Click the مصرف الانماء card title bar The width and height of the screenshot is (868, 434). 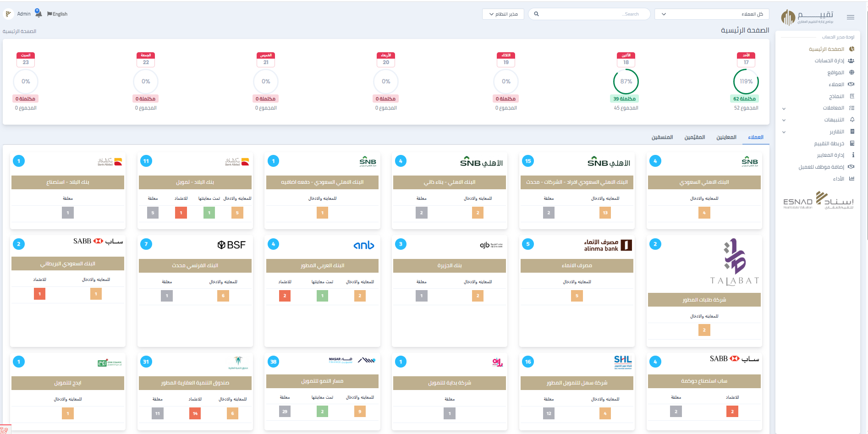(577, 265)
